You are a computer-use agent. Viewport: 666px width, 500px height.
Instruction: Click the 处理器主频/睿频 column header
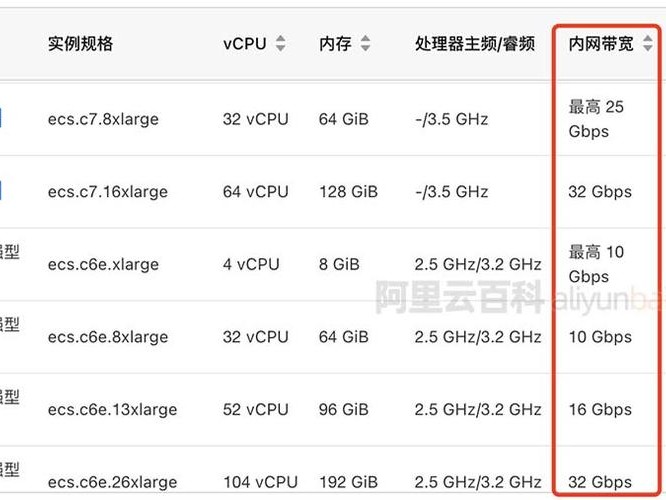coord(474,44)
